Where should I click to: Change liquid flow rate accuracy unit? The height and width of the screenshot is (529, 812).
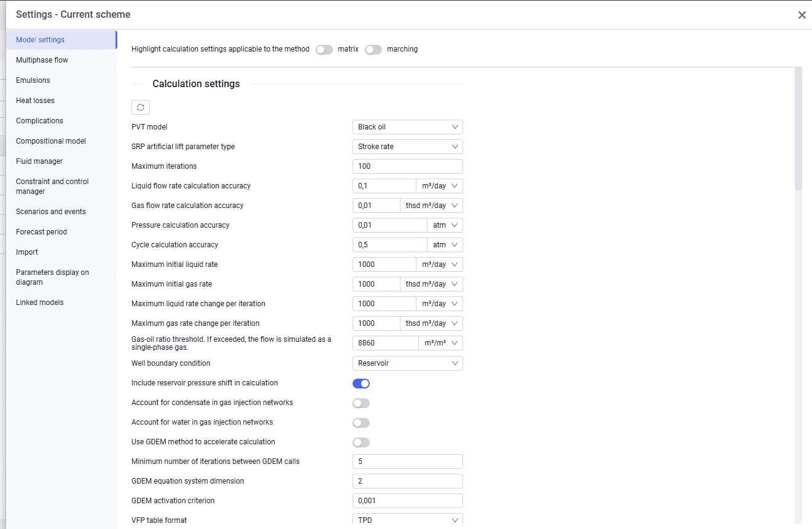point(440,186)
